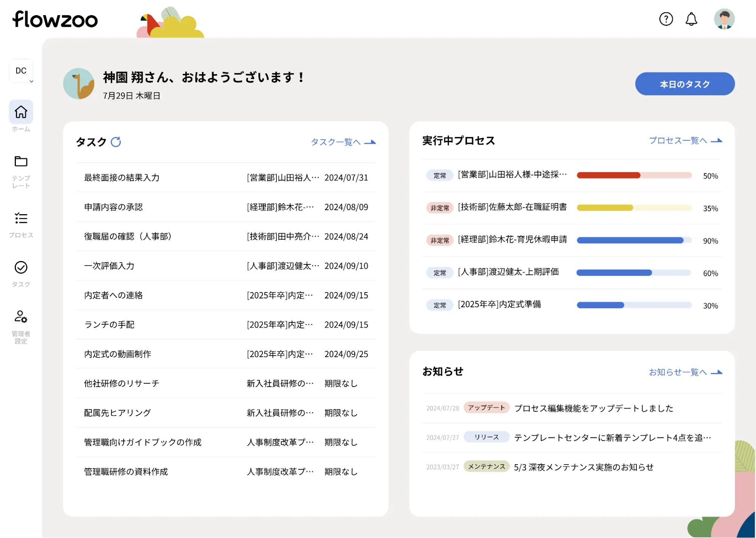Click the アップデート category tag

486,407
